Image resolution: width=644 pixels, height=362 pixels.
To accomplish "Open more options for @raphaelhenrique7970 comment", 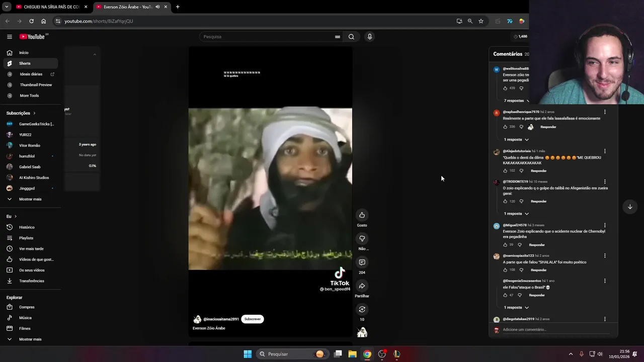I will pos(605,112).
